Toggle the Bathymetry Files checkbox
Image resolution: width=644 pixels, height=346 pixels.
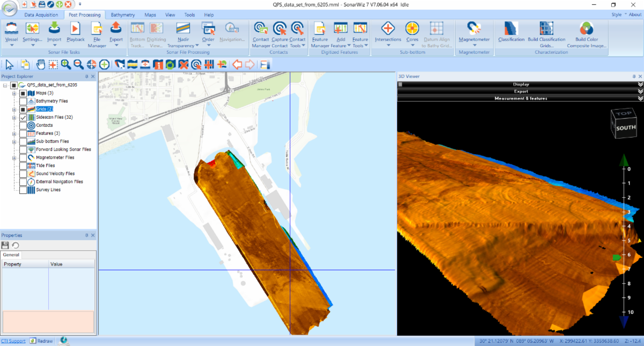coord(23,101)
